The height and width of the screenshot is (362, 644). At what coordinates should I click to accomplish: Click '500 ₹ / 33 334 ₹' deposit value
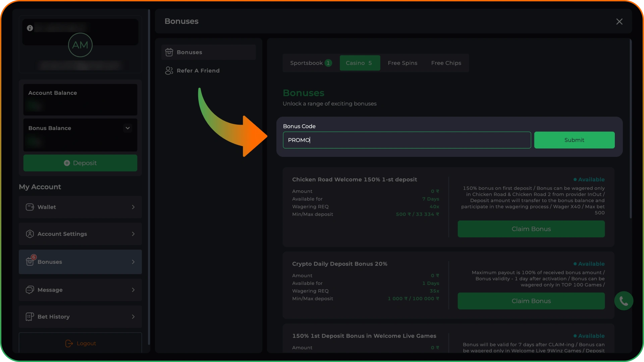click(x=417, y=215)
